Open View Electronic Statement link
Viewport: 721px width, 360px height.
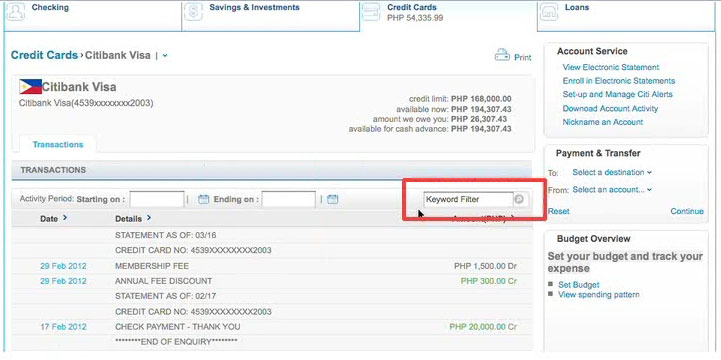point(611,67)
